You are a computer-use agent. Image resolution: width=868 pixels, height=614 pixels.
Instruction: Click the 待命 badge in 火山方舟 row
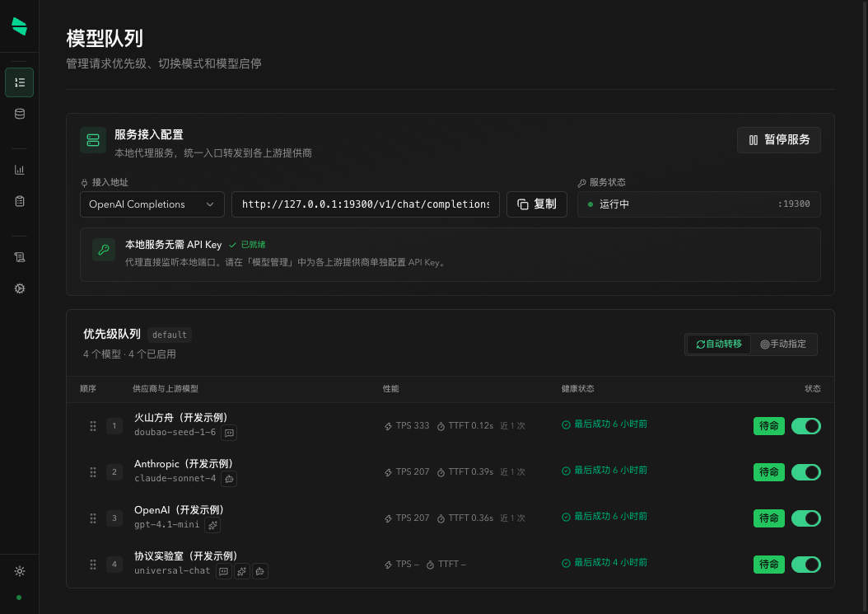point(769,426)
